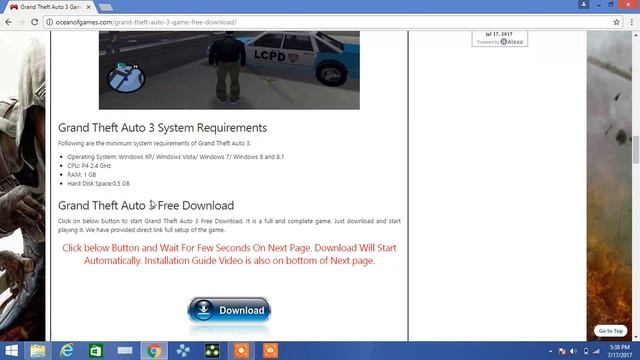Viewport: 640px width, 360px height.
Task: Open the Chrome profile icon in title bar
Action: [x=584, y=4]
